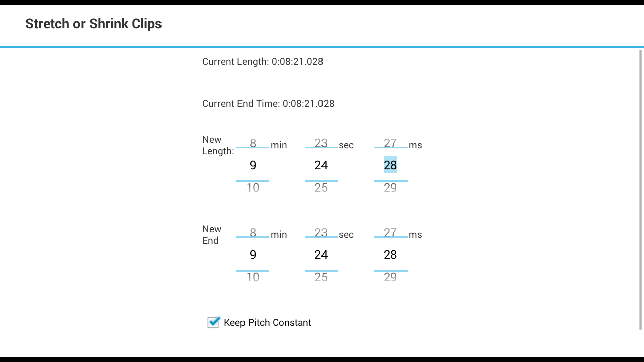Click highlighted New Length milliseconds value 28
Image resolution: width=644 pixels, height=362 pixels.
(390, 165)
